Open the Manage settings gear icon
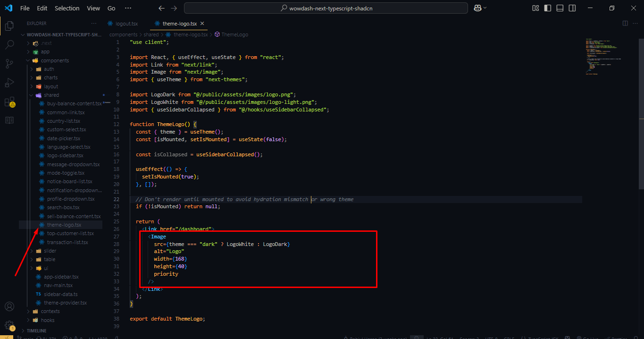Screen dimensions: 644x339 point(9,326)
